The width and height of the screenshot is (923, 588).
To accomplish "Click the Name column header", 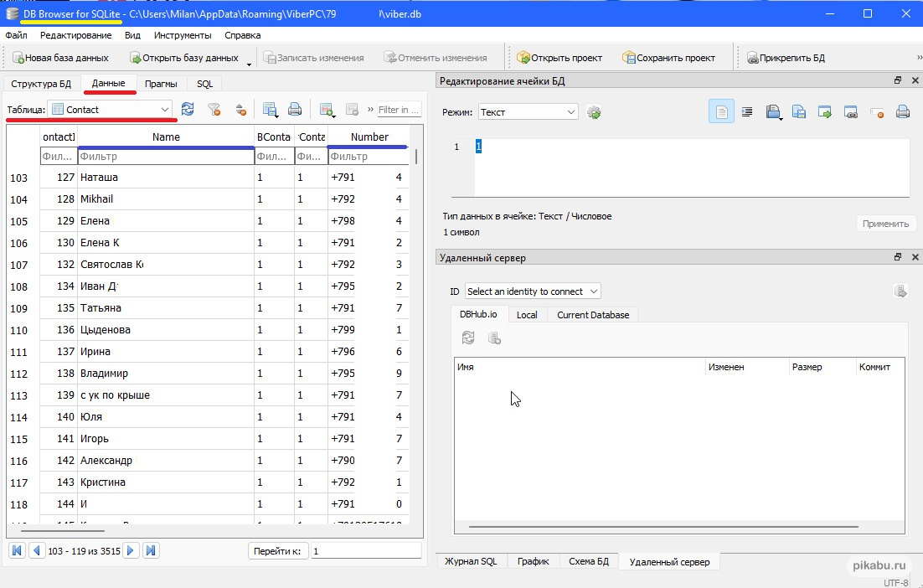I will pos(166,137).
